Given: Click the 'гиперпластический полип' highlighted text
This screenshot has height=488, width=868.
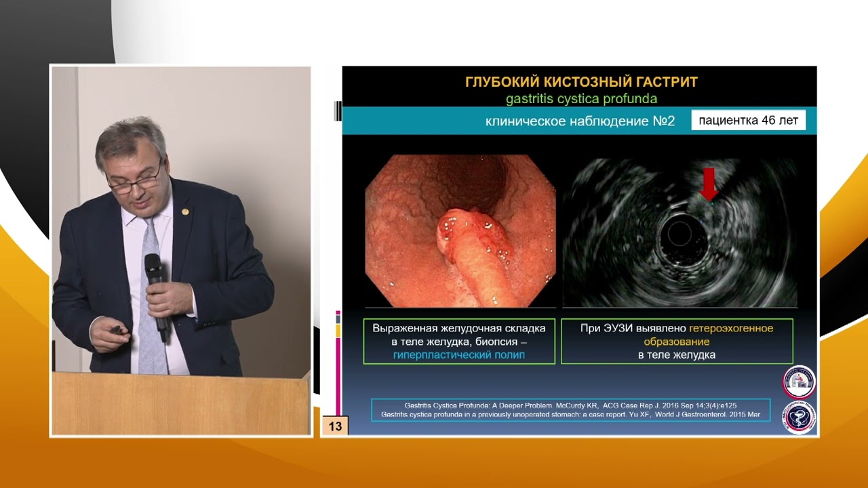Looking at the screenshot, I should [459, 355].
